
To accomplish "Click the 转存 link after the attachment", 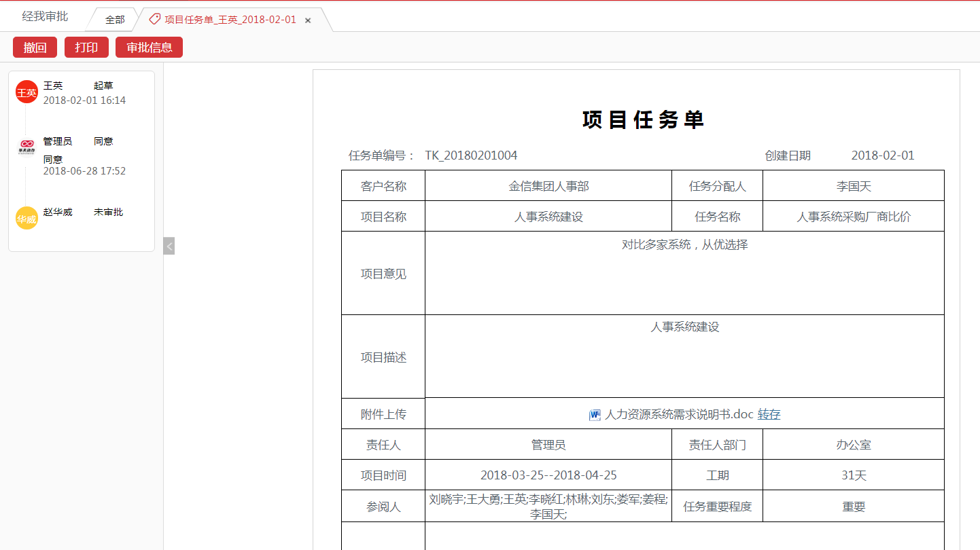I will pos(768,414).
